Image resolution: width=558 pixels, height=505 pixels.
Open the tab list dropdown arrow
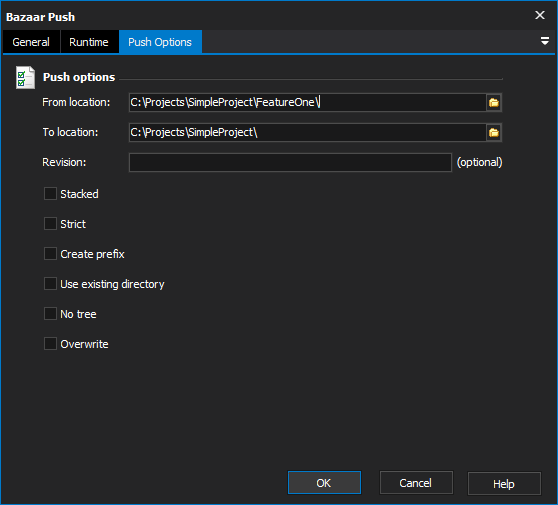[x=544, y=41]
